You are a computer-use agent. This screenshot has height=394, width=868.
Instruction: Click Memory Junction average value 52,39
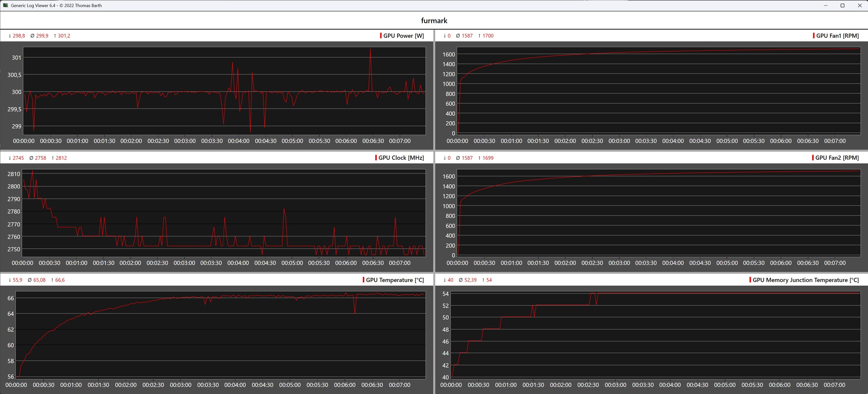pyautogui.click(x=470, y=280)
